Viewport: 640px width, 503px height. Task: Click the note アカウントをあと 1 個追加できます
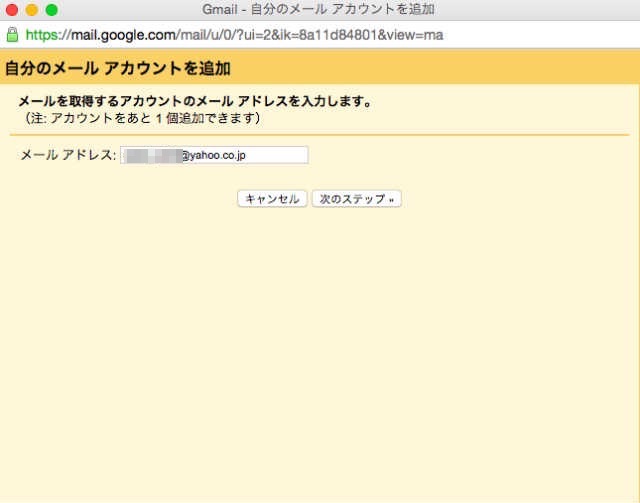coord(142,118)
